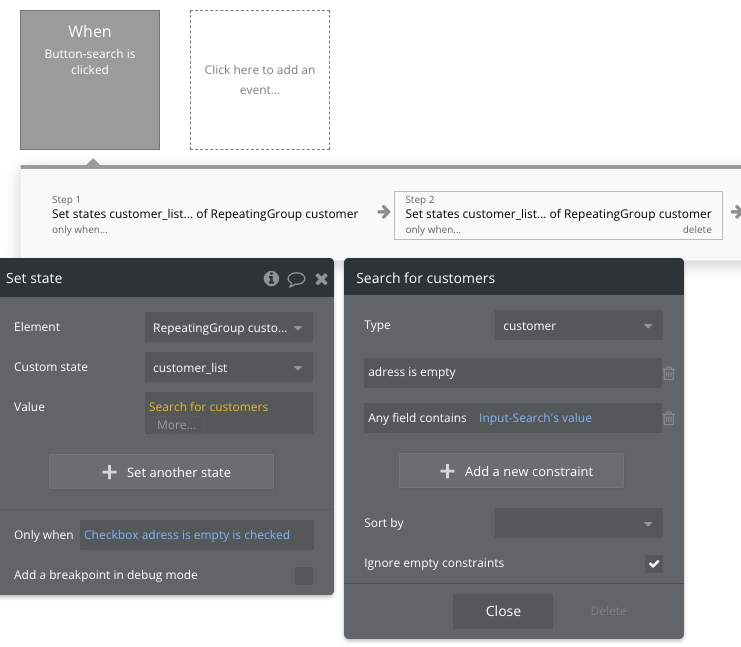Open the Set state comment bubble
Screen dimensions: 741x647
(x=296, y=279)
